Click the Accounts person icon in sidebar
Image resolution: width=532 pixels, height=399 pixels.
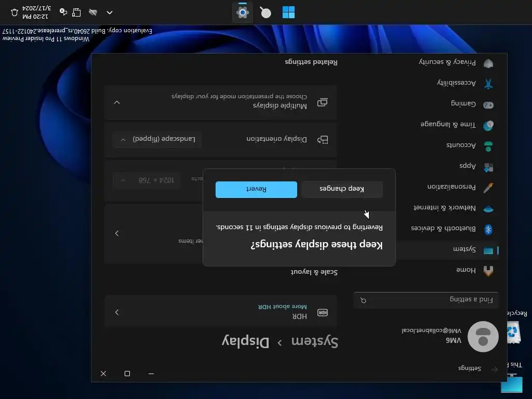coord(488,146)
